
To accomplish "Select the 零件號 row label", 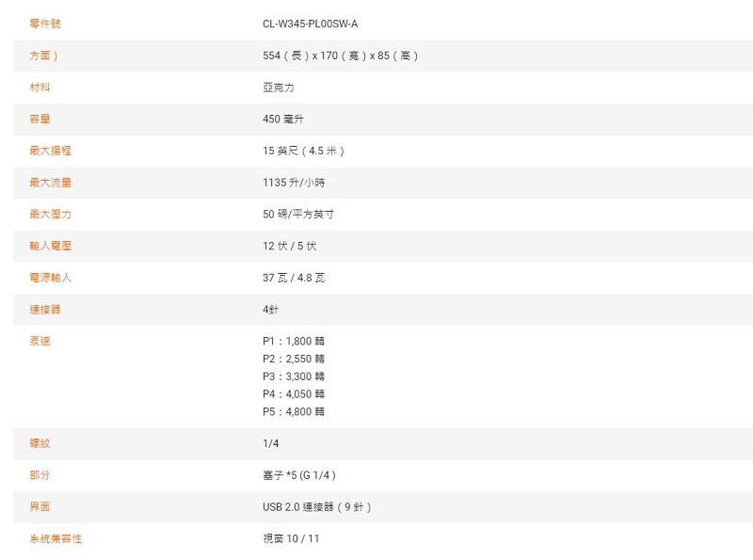I will point(45,24).
